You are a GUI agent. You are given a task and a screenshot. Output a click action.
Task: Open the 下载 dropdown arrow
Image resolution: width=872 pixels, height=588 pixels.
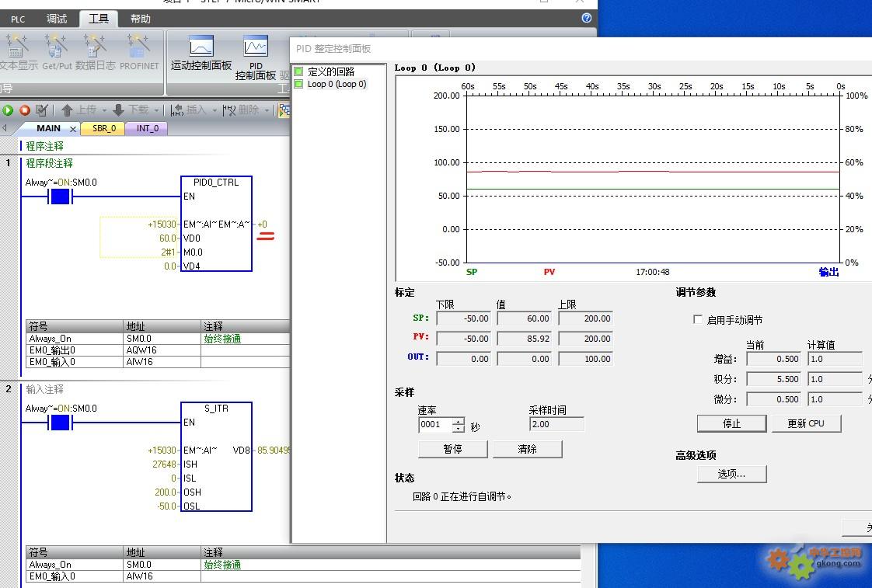tap(156, 110)
